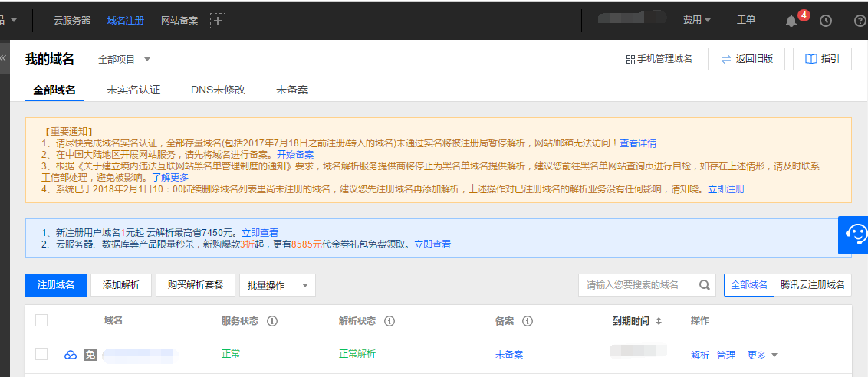
Task: Expand the 费用 menu
Action: [696, 20]
